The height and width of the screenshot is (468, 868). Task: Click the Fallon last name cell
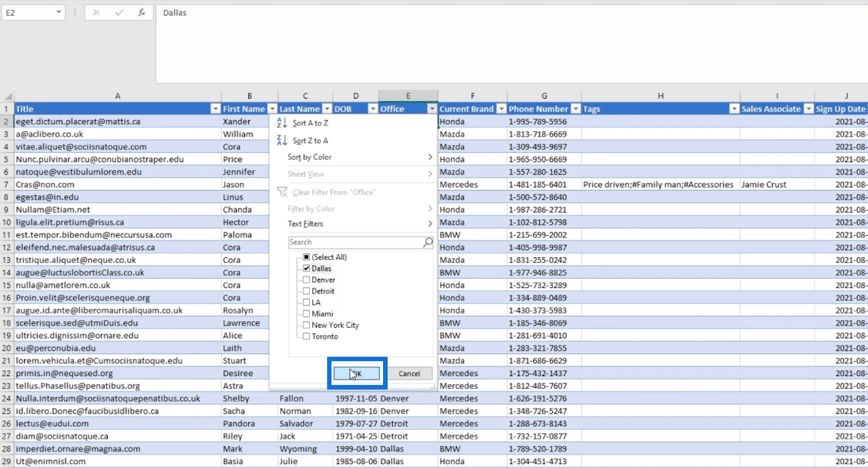click(305, 399)
